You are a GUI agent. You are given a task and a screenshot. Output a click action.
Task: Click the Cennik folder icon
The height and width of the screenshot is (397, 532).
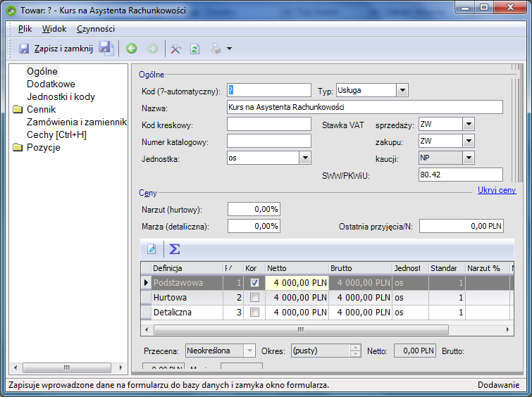pos(18,109)
